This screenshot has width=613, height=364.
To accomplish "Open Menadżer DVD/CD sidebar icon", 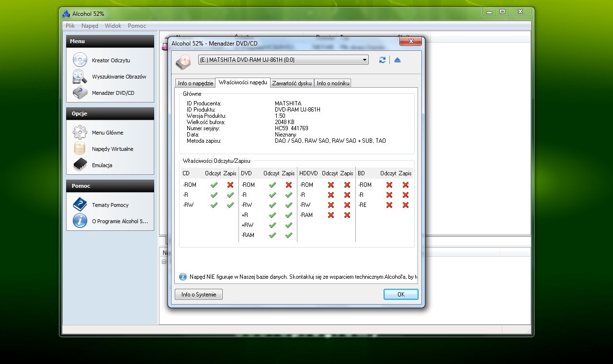I will point(80,93).
